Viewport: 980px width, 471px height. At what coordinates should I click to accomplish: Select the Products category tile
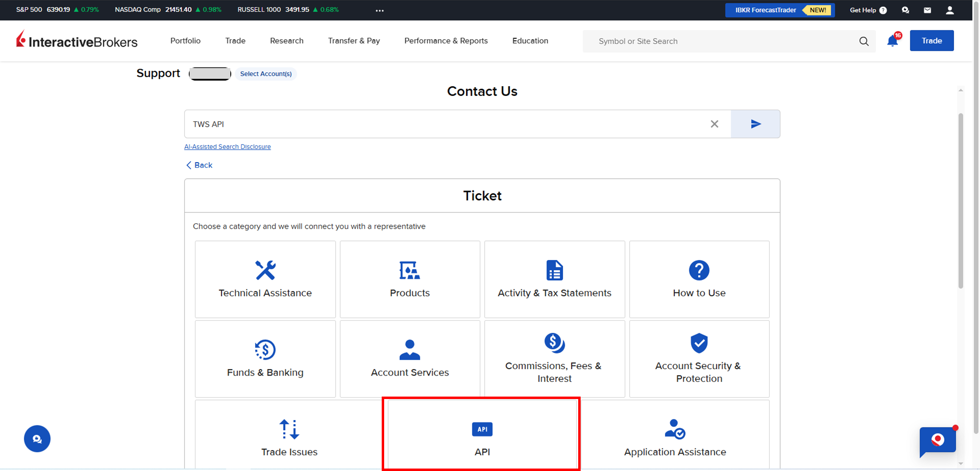410,279
